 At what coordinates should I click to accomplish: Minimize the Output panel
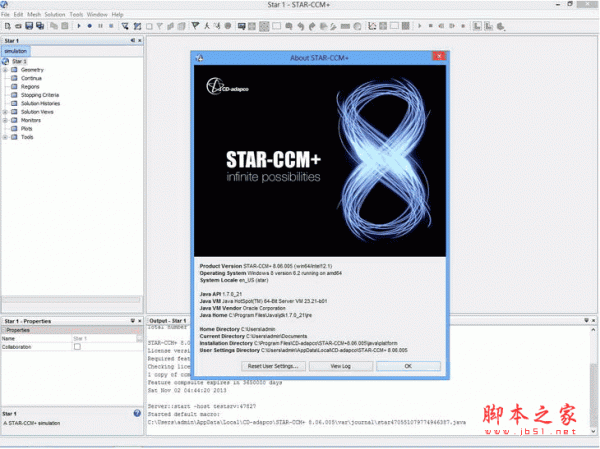pyautogui.click(x=587, y=320)
